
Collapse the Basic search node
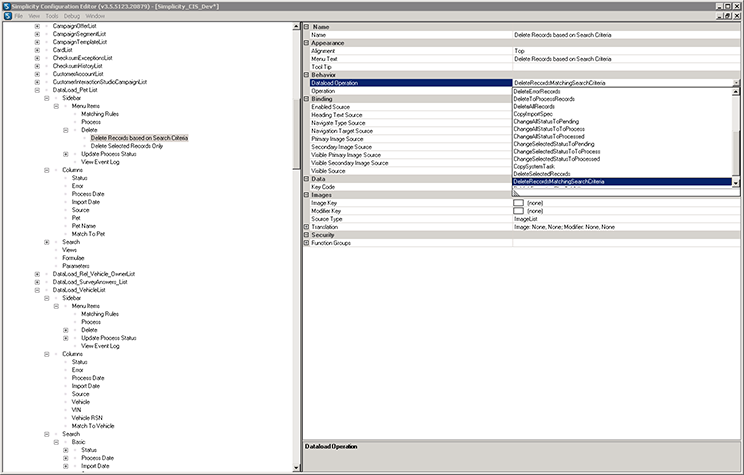(x=56, y=442)
